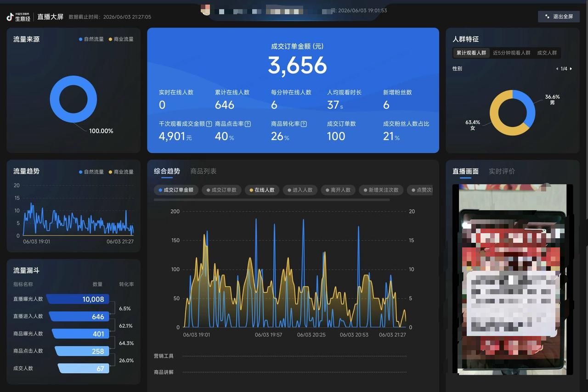This screenshot has height=392, width=588.
Task: Select the 累计观看人群 audience tab
Action: [471, 53]
